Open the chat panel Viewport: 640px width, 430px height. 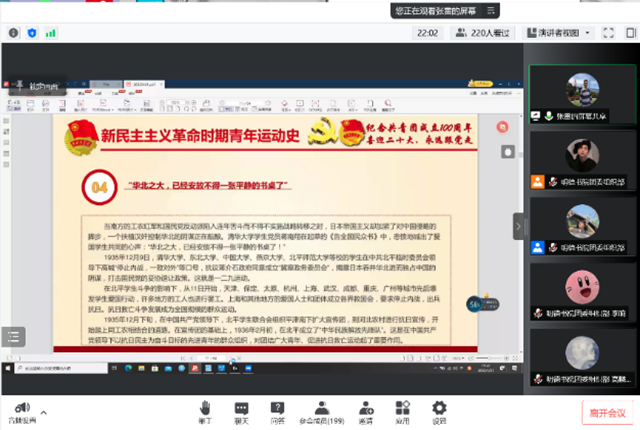(x=241, y=411)
